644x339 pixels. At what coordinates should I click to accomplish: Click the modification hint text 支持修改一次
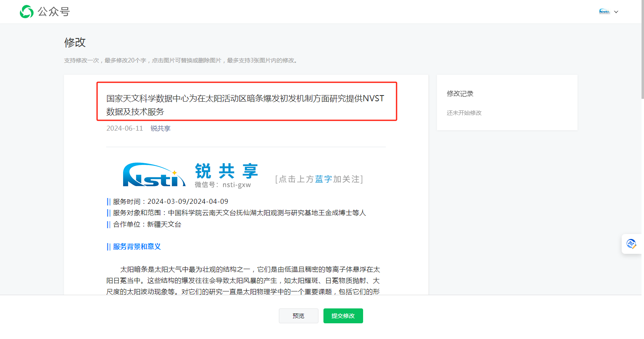181,60
